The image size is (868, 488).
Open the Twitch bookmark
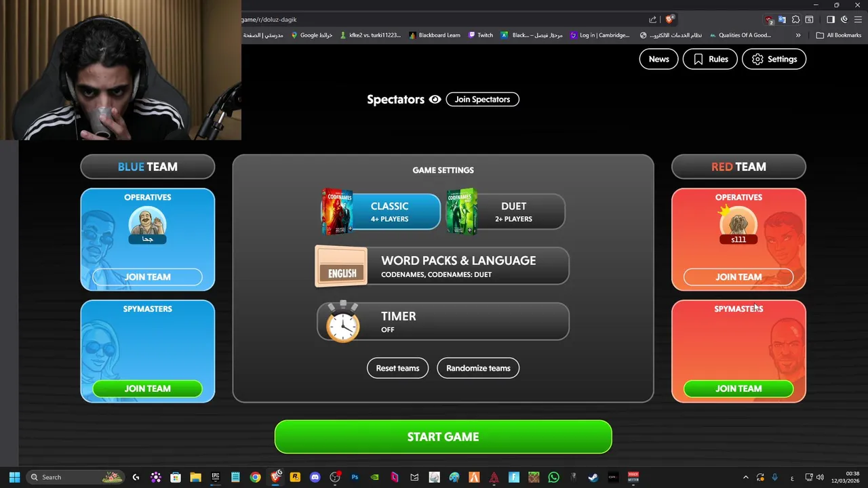(x=481, y=35)
